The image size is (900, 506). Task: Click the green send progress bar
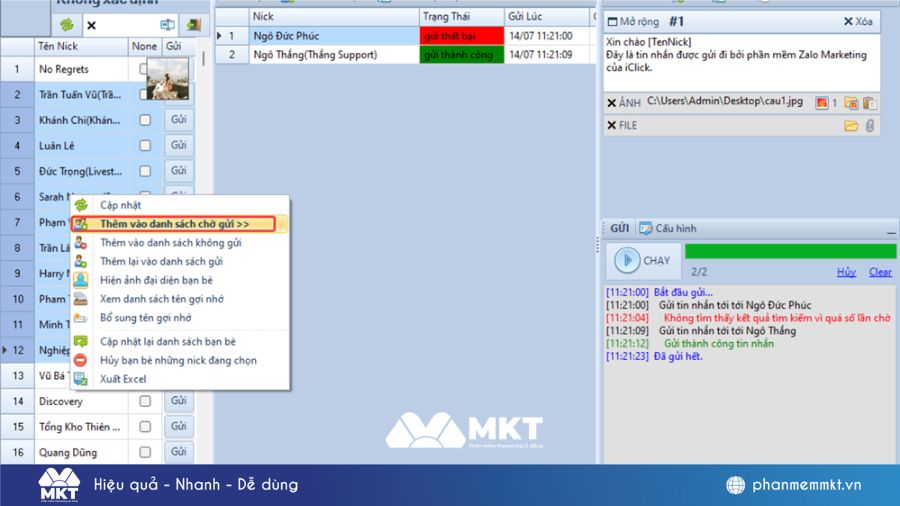(790, 251)
